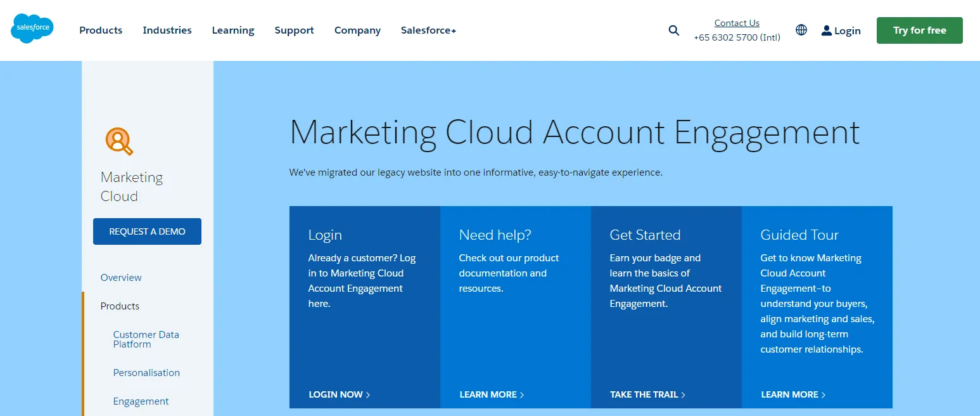Click Learn More under Need help?
The image size is (980, 416).
point(492,394)
